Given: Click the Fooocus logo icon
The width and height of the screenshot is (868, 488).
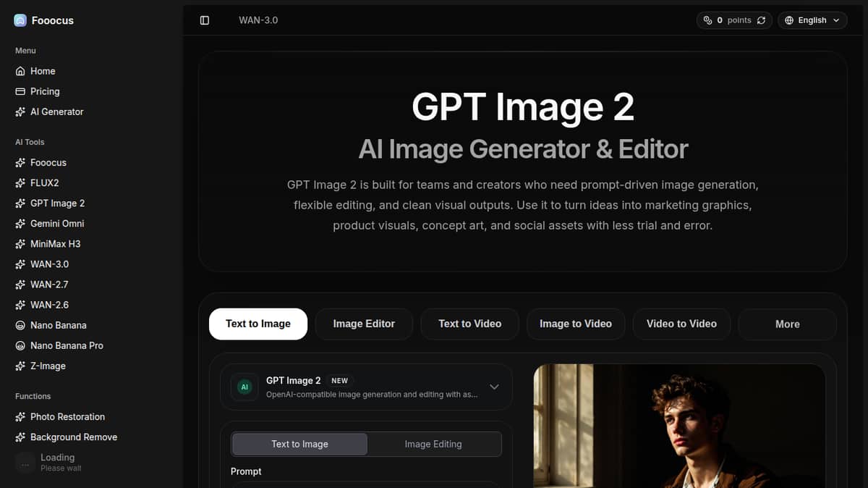Looking at the screenshot, I should [20, 20].
